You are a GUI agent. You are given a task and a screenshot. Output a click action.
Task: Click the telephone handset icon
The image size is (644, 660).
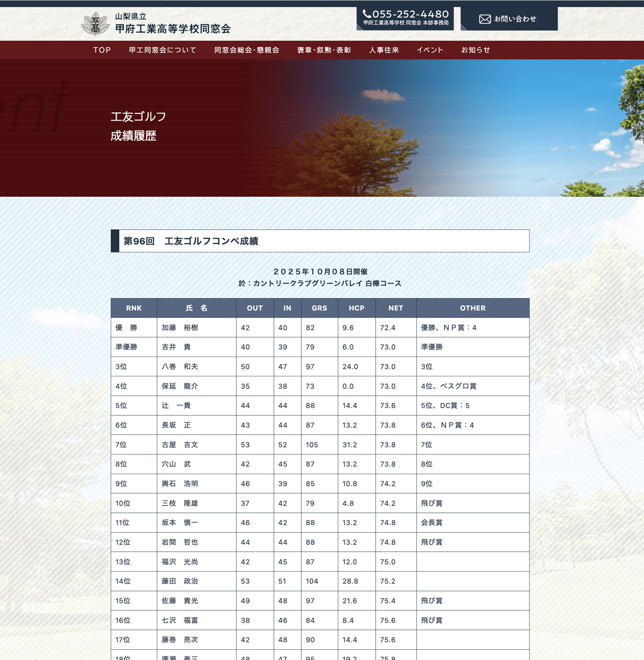(x=367, y=14)
